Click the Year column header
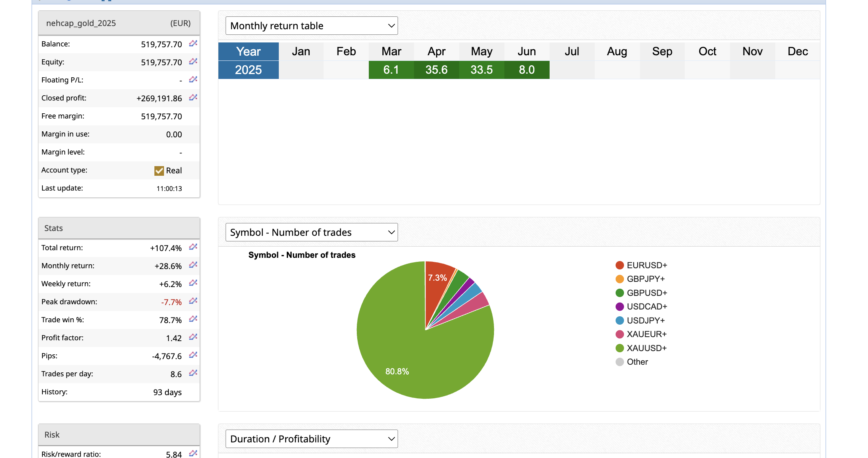This screenshot has height=458, width=868. point(248,52)
